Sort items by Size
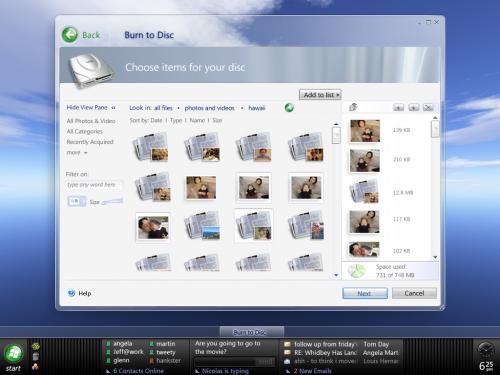 [x=217, y=120]
